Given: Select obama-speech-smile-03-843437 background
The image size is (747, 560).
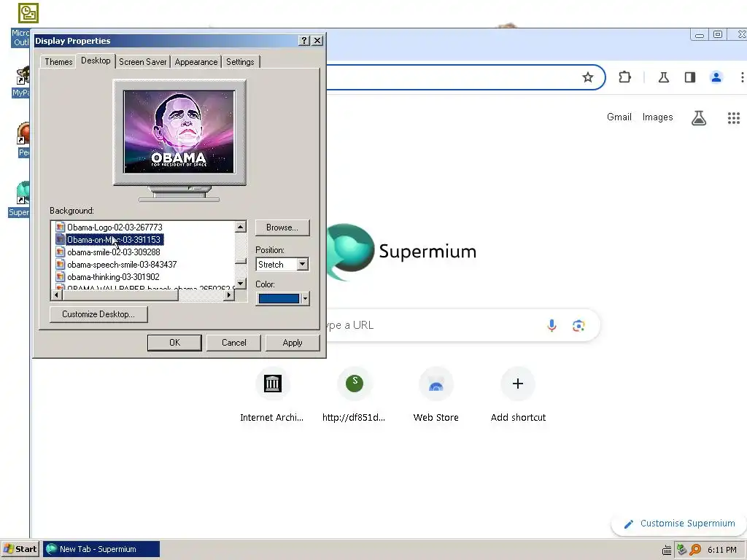Looking at the screenshot, I should [122, 264].
